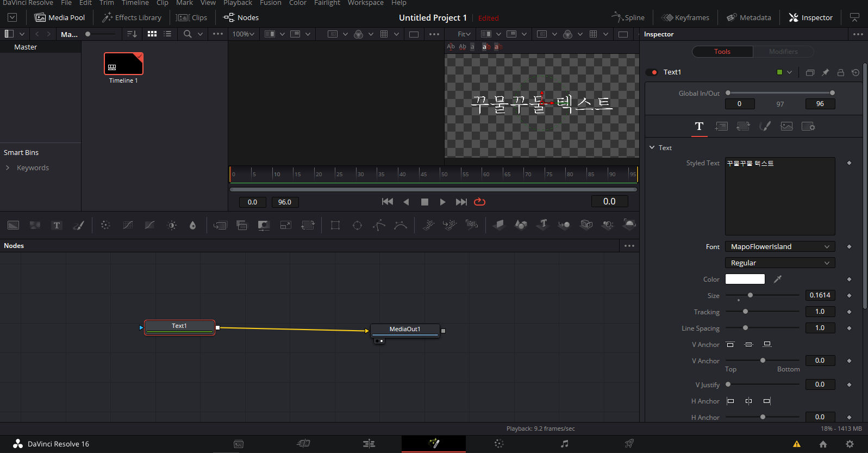The width and height of the screenshot is (868, 453).
Task: Add a Blur node from the toolbar
Action: click(x=192, y=225)
